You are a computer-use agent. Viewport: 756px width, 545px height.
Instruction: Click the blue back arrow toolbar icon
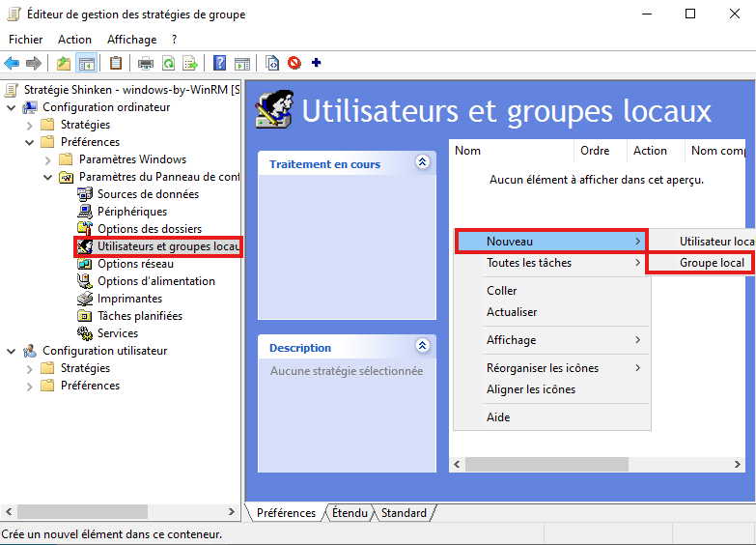(x=12, y=64)
